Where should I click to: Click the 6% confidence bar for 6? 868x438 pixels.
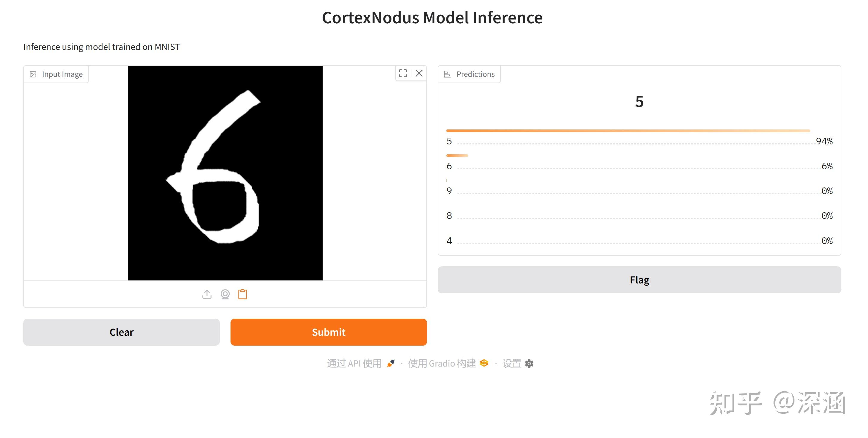(457, 156)
